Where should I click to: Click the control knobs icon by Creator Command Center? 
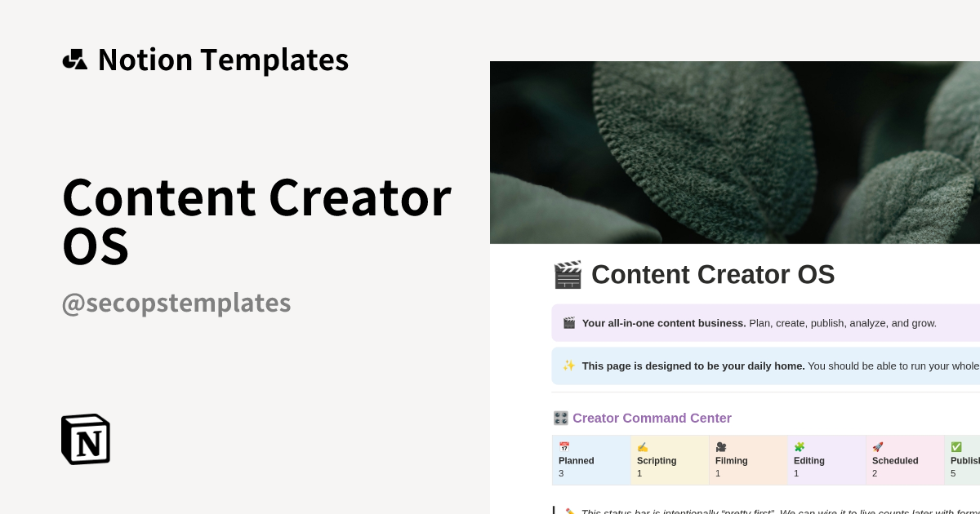[x=560, y=419]
